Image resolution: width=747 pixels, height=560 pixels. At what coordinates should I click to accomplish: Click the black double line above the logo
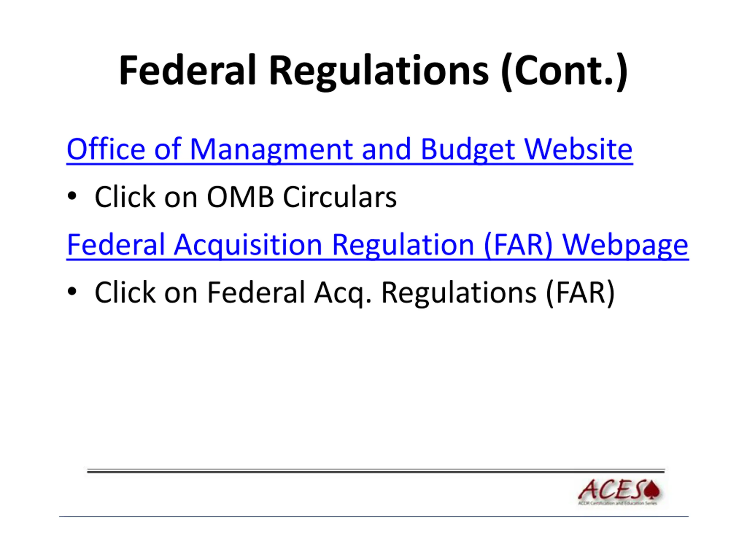(376, 471)
